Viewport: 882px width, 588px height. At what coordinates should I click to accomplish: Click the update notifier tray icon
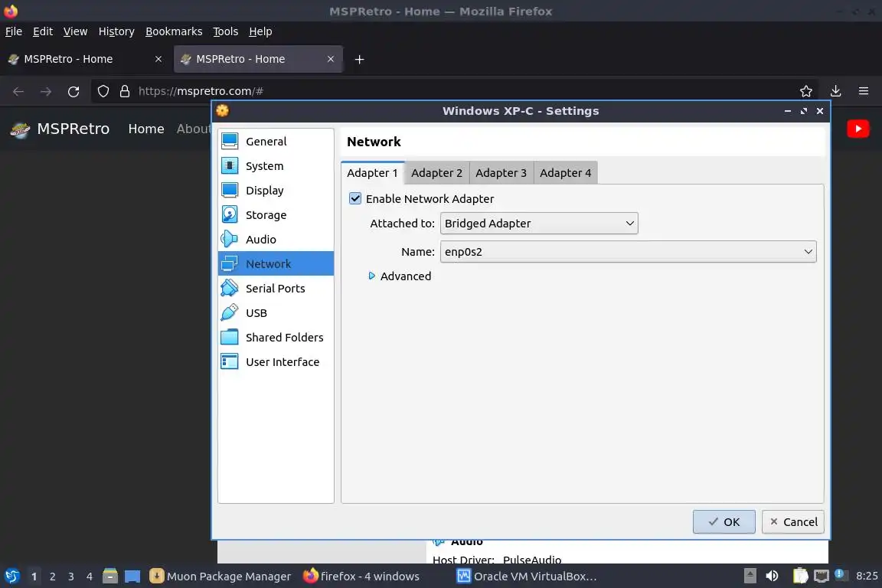(840, 574)
